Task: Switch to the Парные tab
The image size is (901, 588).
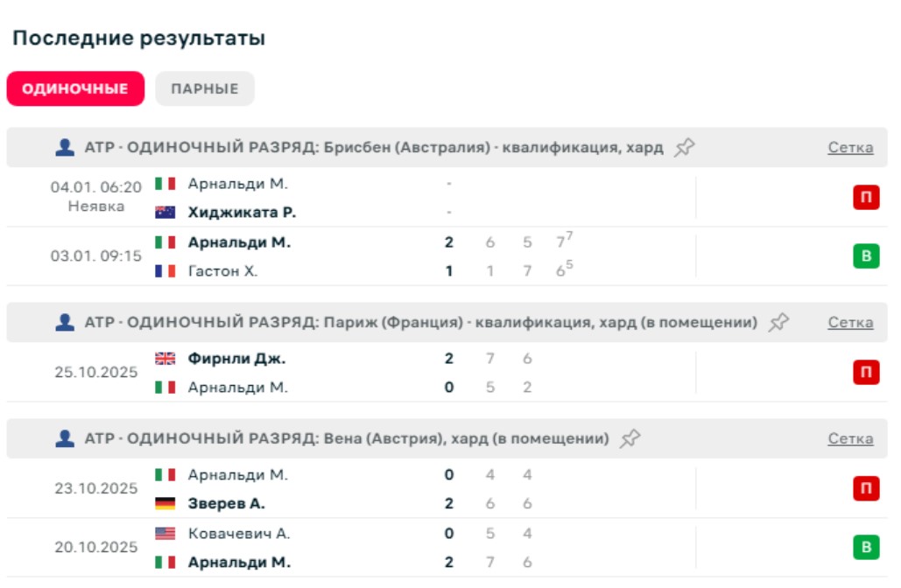Action: pyautogui.click(x=205, y=89)
